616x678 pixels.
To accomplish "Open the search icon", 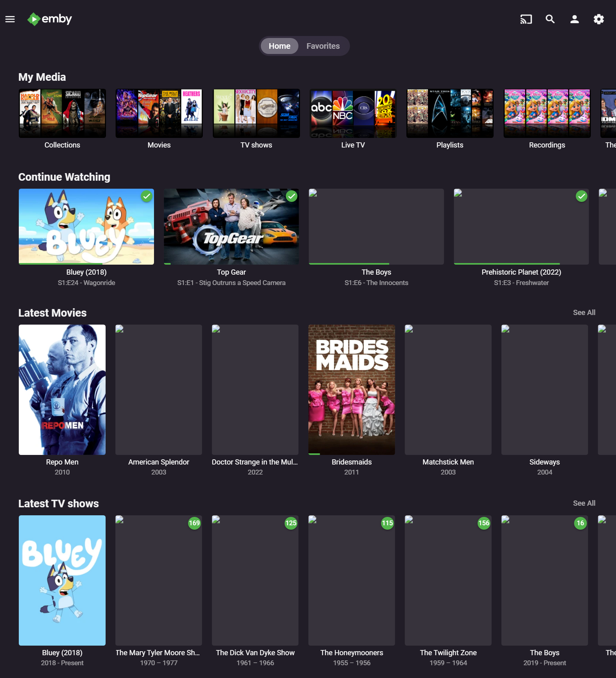I will (x=550, y=19).
